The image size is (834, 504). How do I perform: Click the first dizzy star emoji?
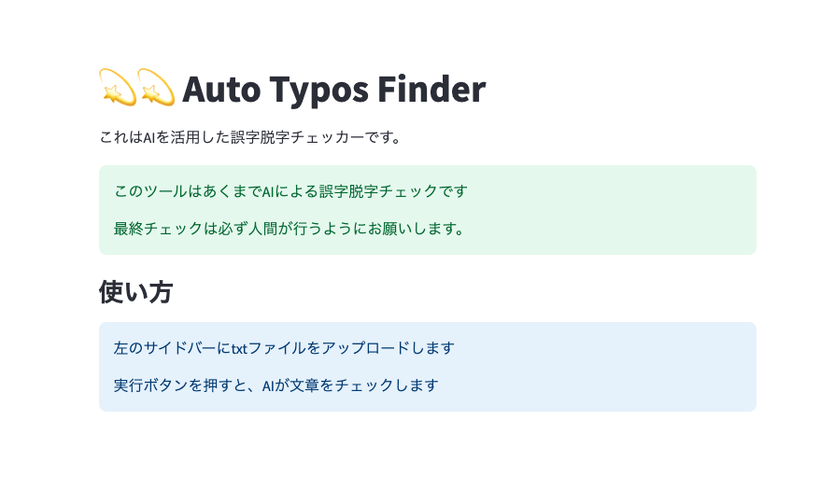[117, 89]
